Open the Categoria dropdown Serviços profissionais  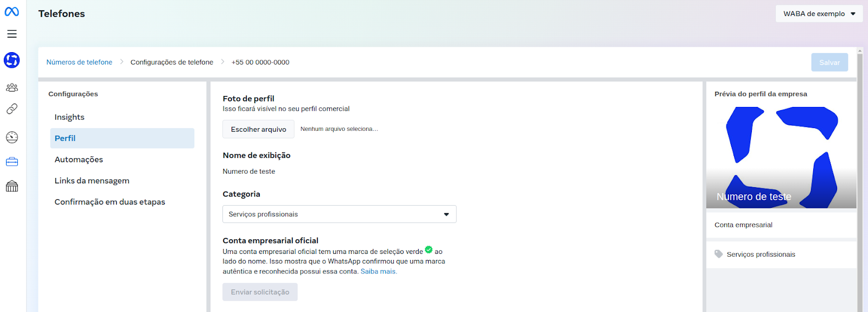340,214
